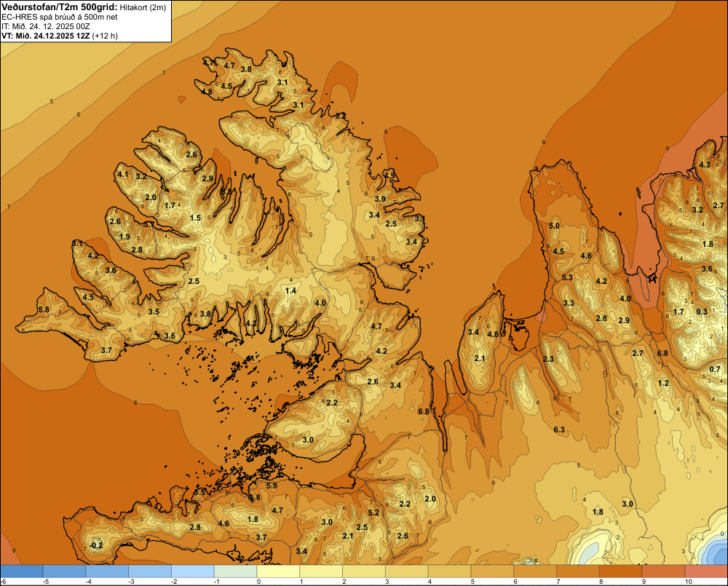The image size is (728, 586).
Task: Click the temperature value '1.4'
Action: pyautogui.click(x=290, y=290)
